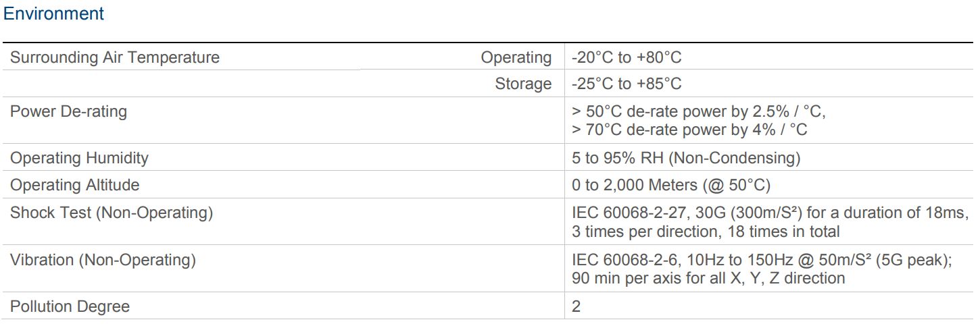Screen dimensions: 980x326
Task: Click the Storage temperature sub-label
Action: 523,84
